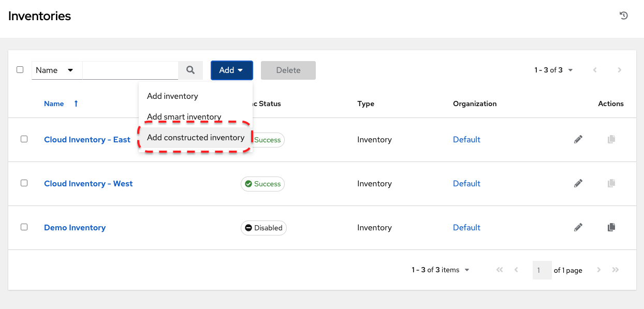The image size is (644, 309).
Task: Toggle the select all inventories checkbox
Action: [x=20, y=69]
